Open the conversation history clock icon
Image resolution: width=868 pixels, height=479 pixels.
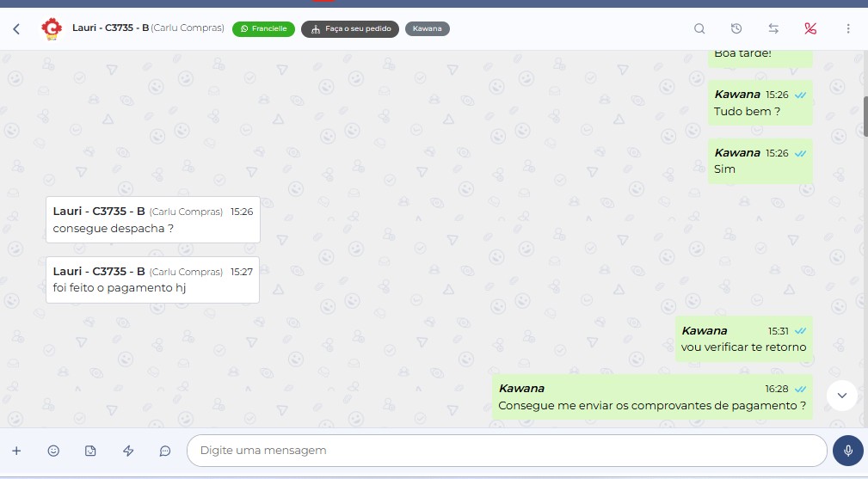pyautogui.click(x=736, y=28)
